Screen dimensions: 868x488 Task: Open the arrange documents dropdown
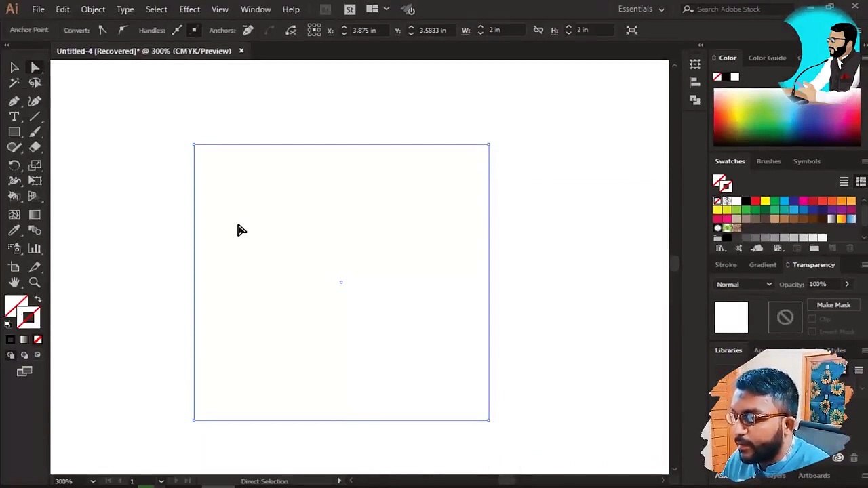[376, 9]
